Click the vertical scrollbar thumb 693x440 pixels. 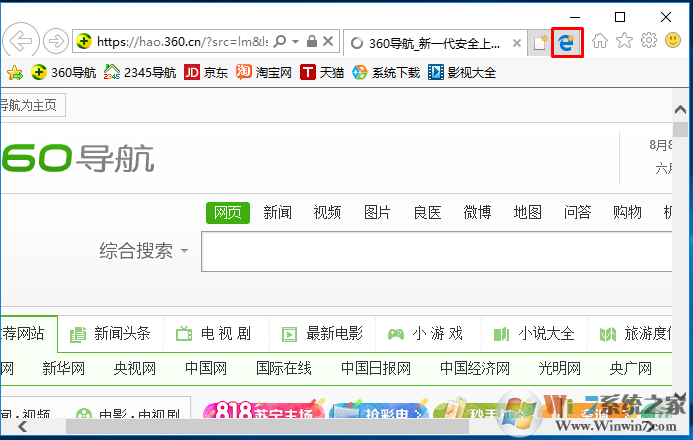click(680, 129)
